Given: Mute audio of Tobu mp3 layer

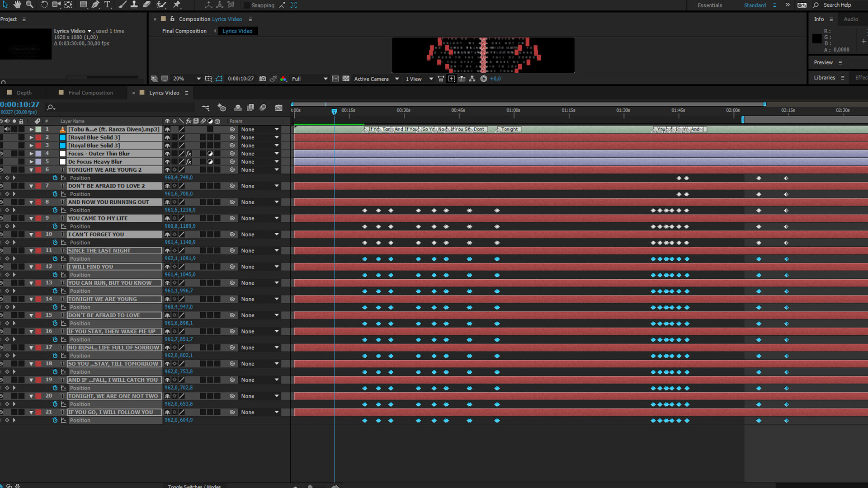Looking at the screenshot, I should (x=7, y=129).
